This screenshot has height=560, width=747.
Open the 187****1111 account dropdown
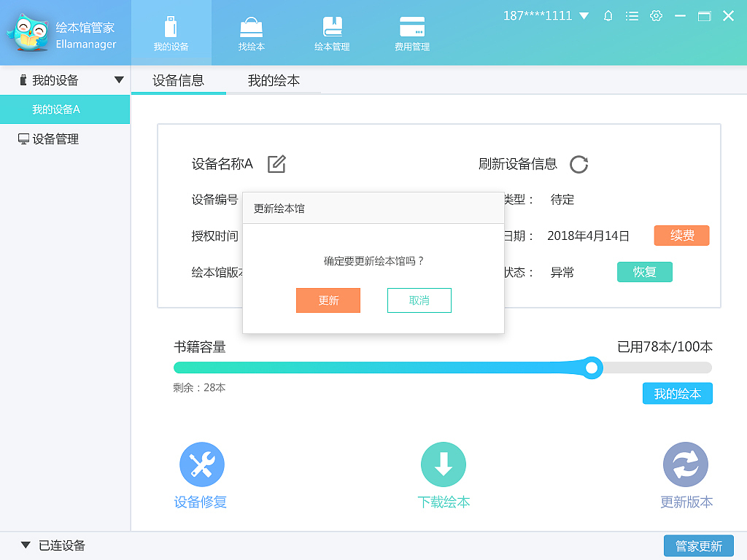(x=545, y=15)
